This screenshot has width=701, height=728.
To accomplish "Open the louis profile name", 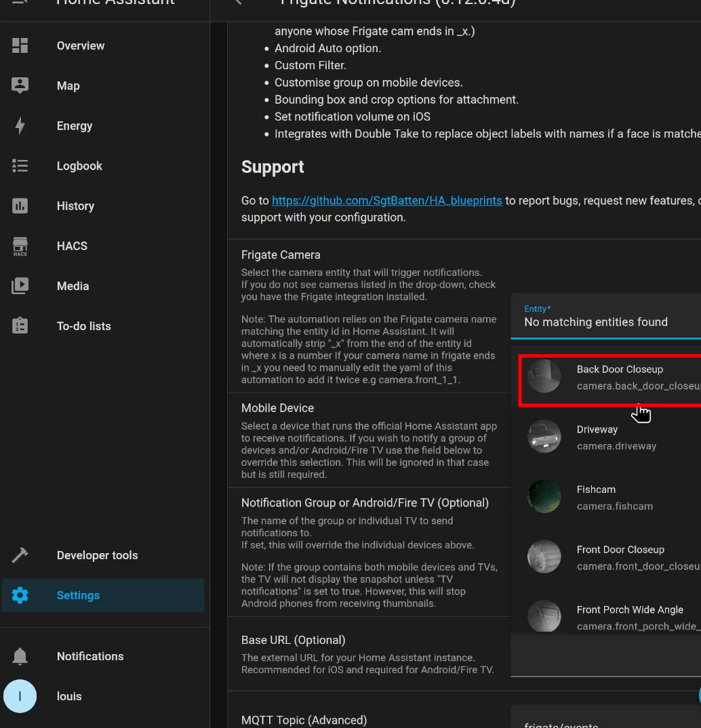I will (69, 696).
